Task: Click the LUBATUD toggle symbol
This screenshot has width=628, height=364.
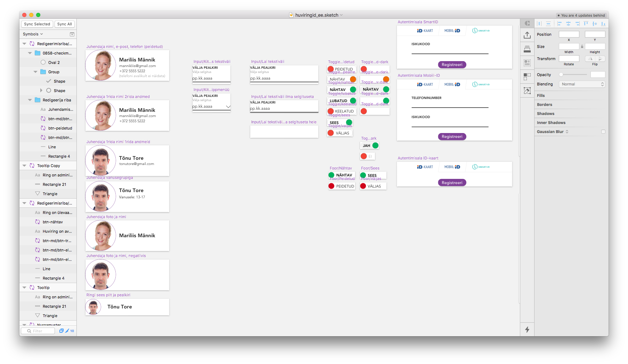Action: tap(342, 101)
